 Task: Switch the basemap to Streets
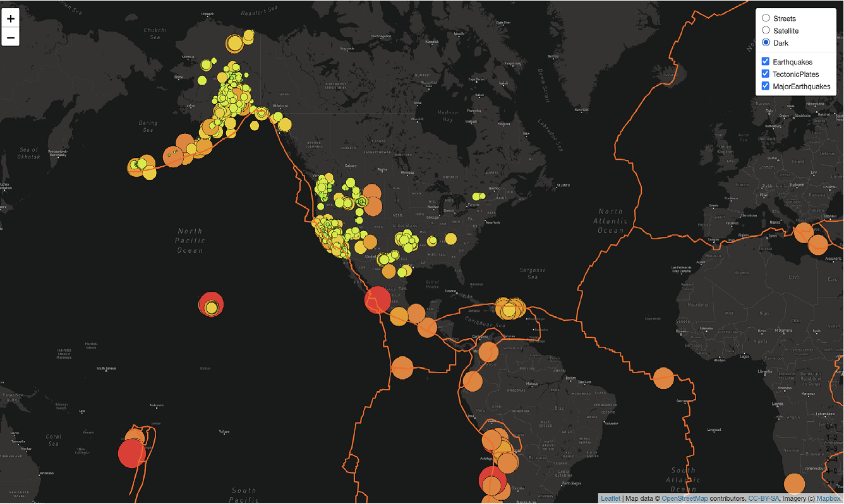(x=765, y=18)
